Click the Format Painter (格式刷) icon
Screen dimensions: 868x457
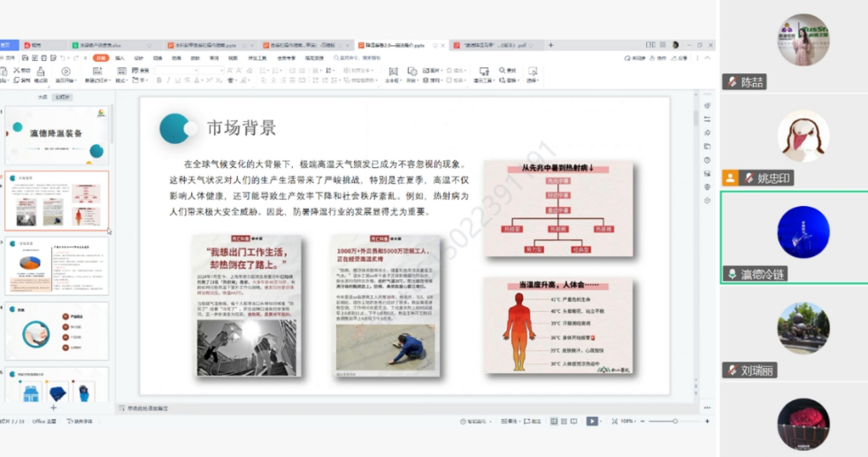(41, 72)
